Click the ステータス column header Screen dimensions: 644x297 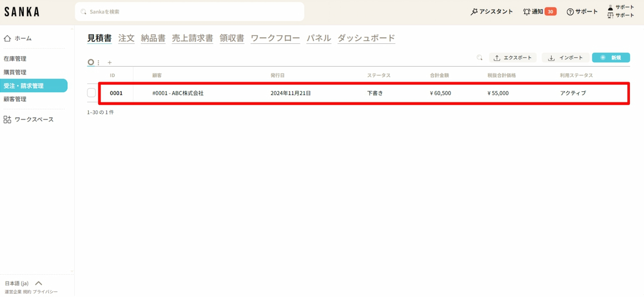coord(379,76)
